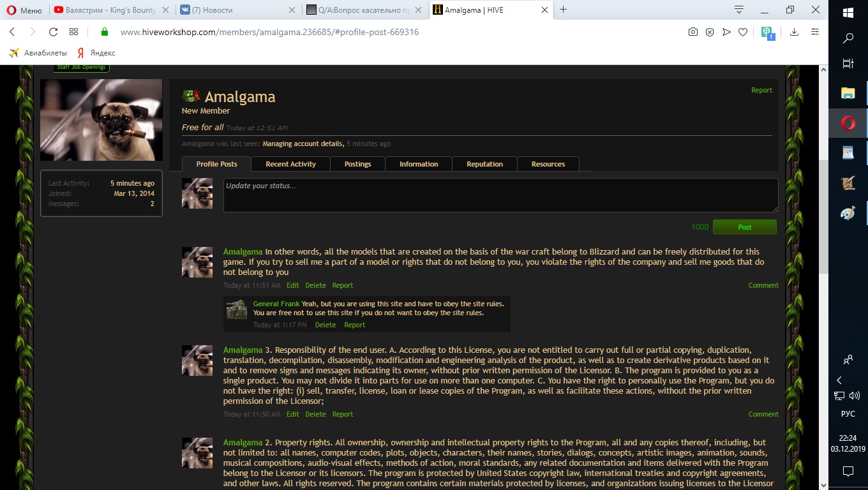Image resolution: width=868 pixels, height=490 pixels.
Task: Open the Opera main menu
Action: [x=24, y=10]
